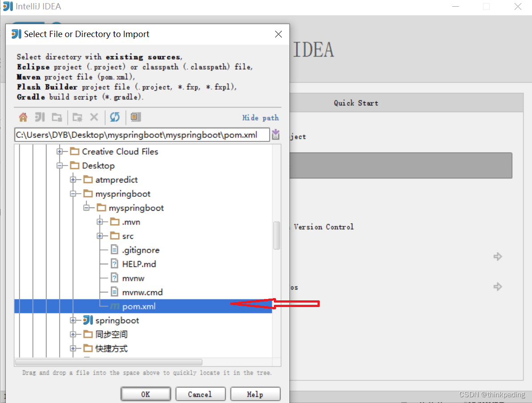Create a new folder via toolbar icon

[x=77, y=117]
